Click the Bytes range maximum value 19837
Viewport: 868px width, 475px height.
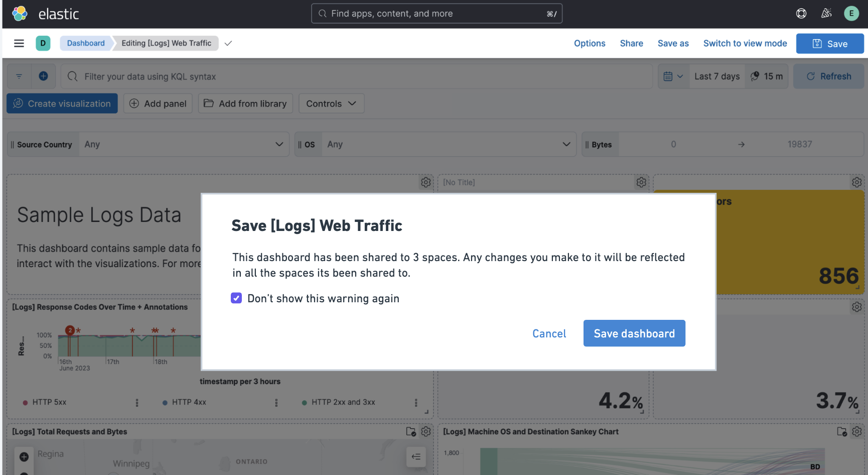(x=800, y=145)
